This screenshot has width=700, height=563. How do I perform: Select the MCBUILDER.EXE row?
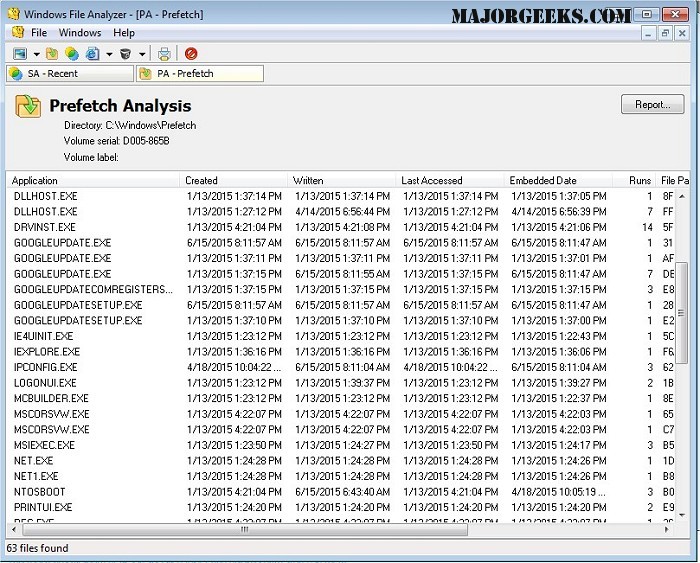(341, 398)
